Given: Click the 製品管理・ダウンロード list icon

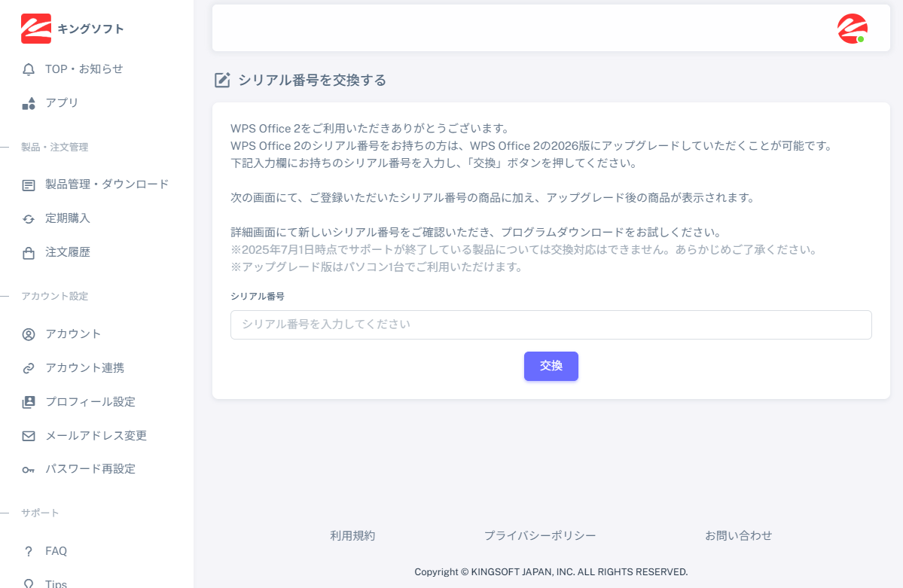Looking at the screenshot, I should pos(29,184).
